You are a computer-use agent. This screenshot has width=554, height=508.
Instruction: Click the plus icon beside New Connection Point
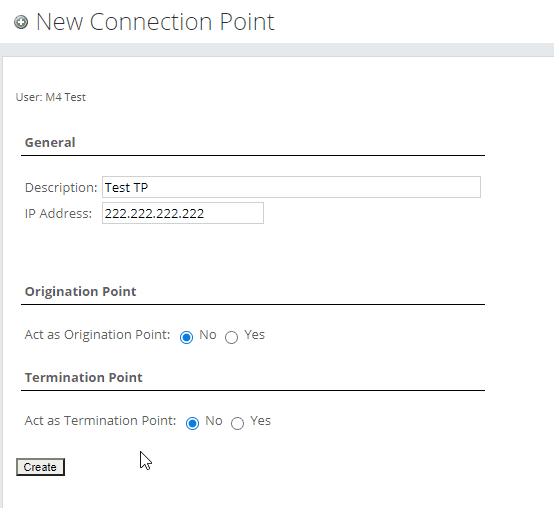coord(21,22)
